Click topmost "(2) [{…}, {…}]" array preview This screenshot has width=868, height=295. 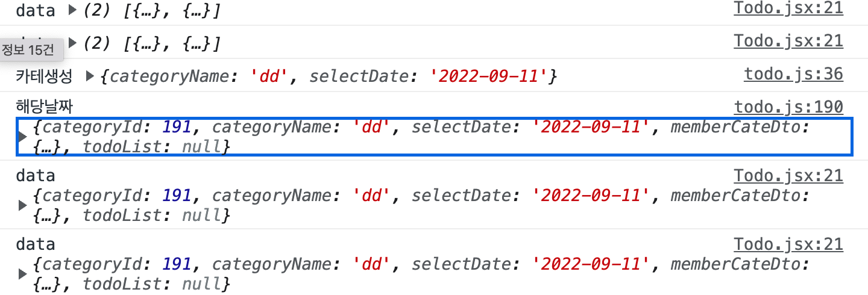coord(151,11)
